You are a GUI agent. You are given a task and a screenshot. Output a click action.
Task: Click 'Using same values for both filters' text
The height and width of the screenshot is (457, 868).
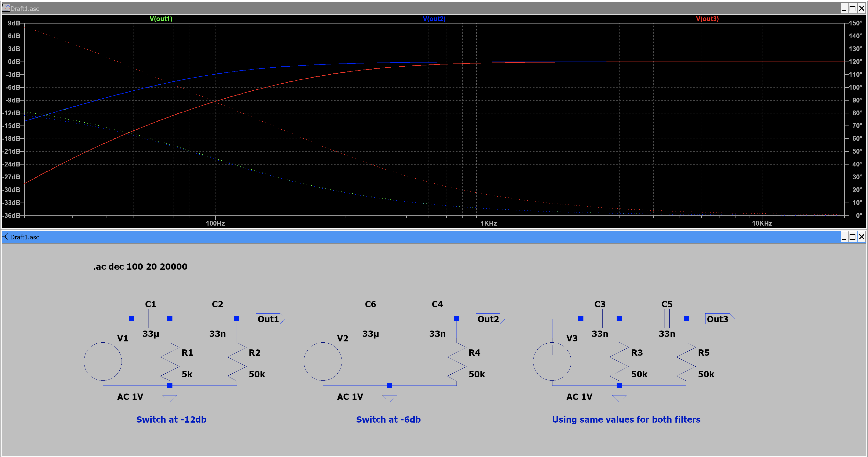click(x=626, y=420)
